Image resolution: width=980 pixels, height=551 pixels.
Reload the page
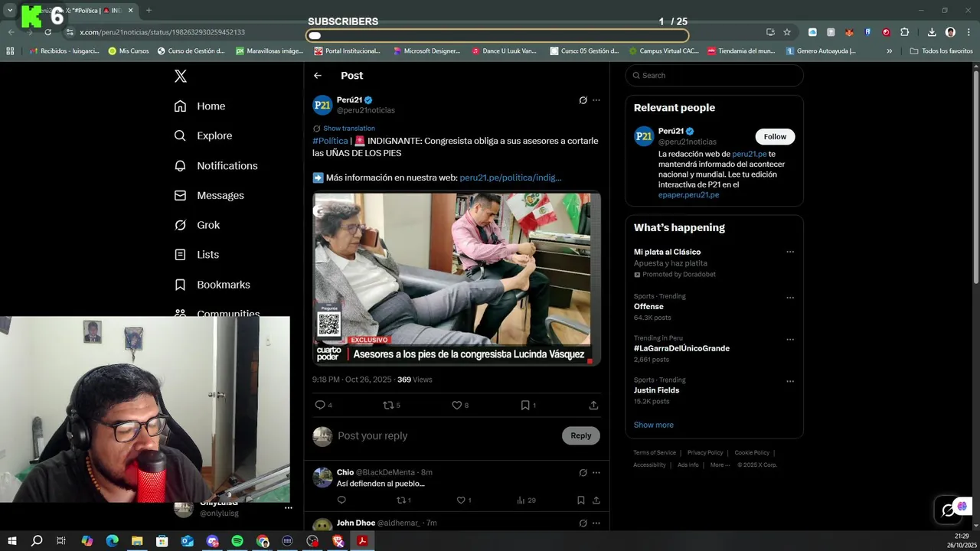pyautogui.click(x=47, y=32)
